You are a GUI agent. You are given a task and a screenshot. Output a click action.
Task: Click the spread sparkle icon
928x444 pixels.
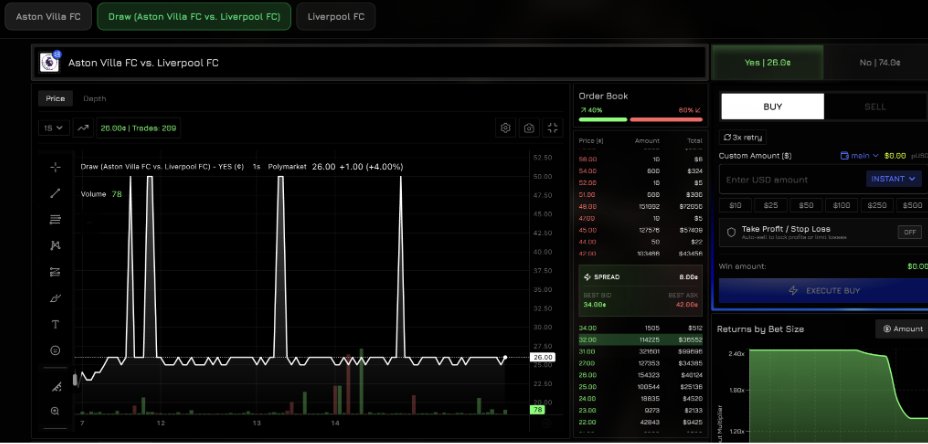[x=588, y=276]
